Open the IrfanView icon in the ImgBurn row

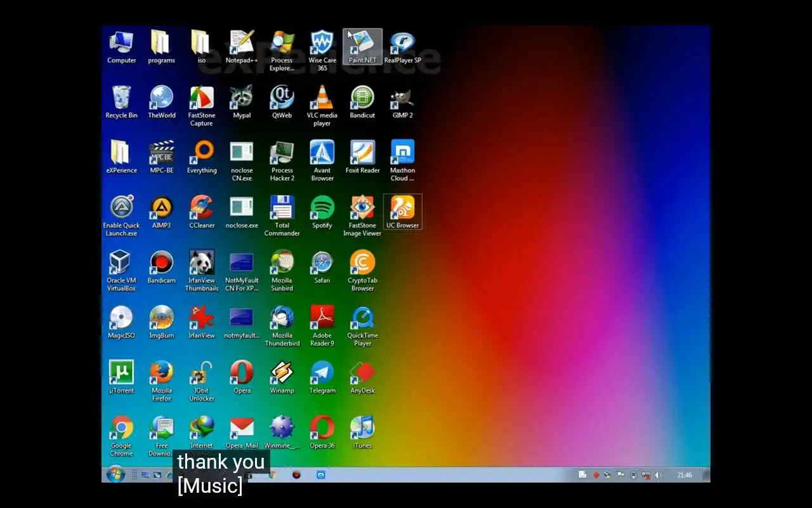(201, 323)
